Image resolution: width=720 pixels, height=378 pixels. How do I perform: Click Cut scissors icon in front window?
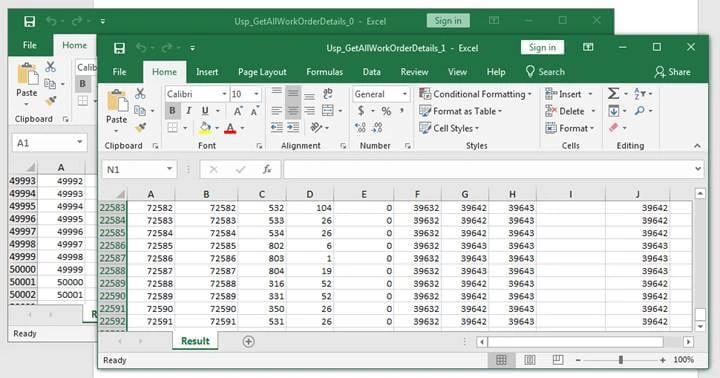pos(140,94)
